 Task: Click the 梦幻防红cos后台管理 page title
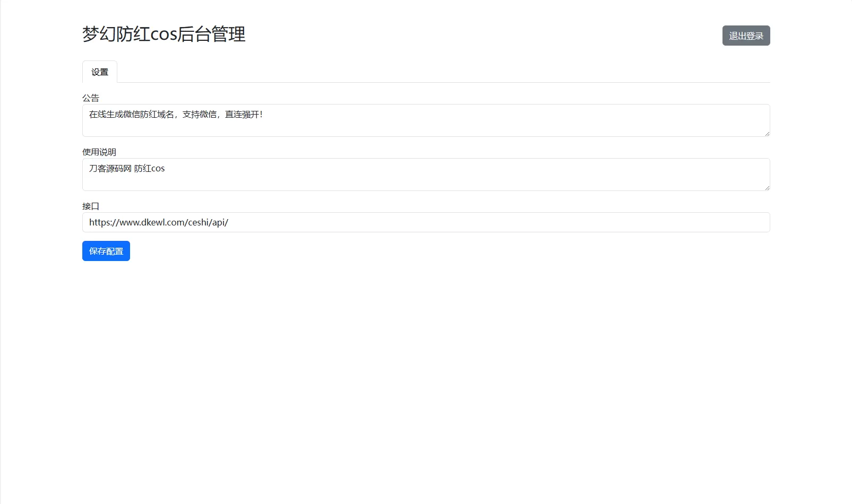163,34
